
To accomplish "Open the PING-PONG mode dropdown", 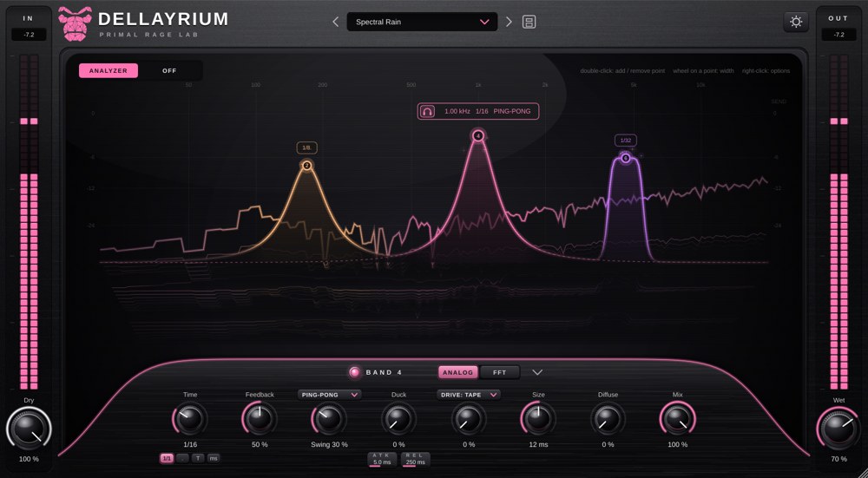I will pos(329,395).
